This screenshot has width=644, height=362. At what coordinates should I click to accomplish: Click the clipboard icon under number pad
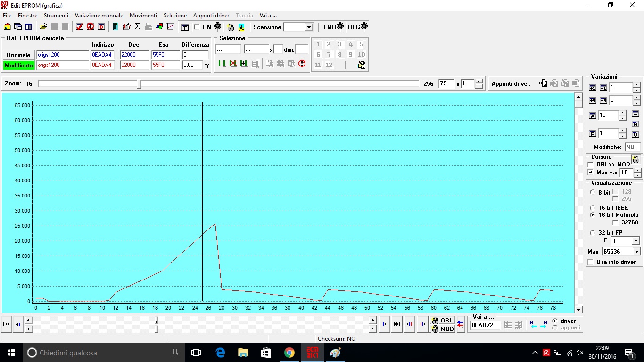362,65
